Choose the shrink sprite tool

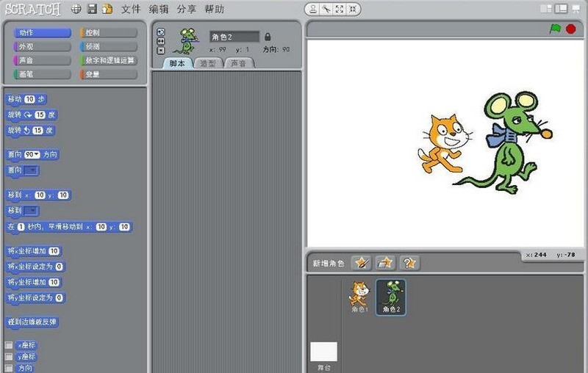click(x=354, y=10)
